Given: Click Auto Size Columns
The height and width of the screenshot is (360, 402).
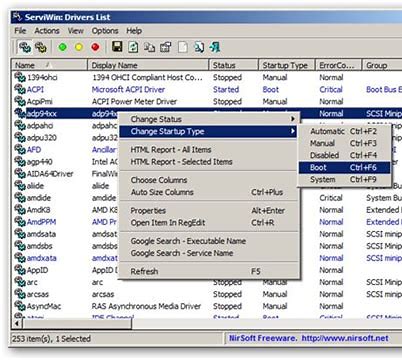Looking at the screenshot, I should click(209, 192).
